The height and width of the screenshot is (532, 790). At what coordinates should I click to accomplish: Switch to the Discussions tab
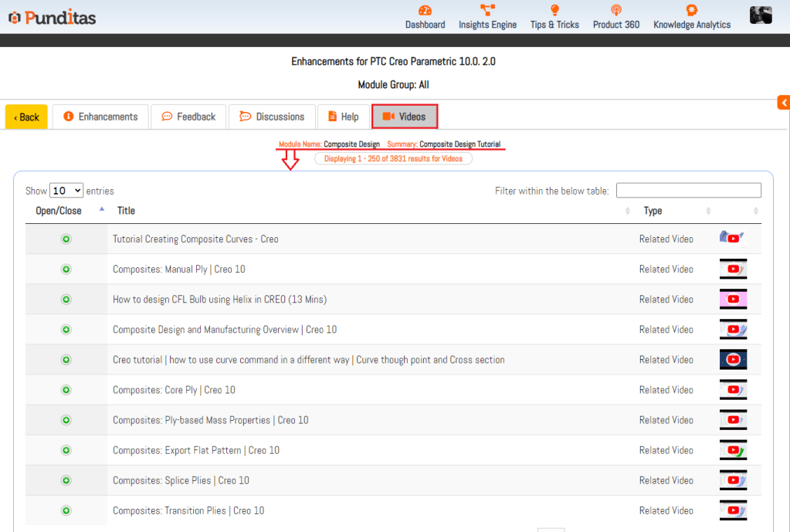pos(272,117)
